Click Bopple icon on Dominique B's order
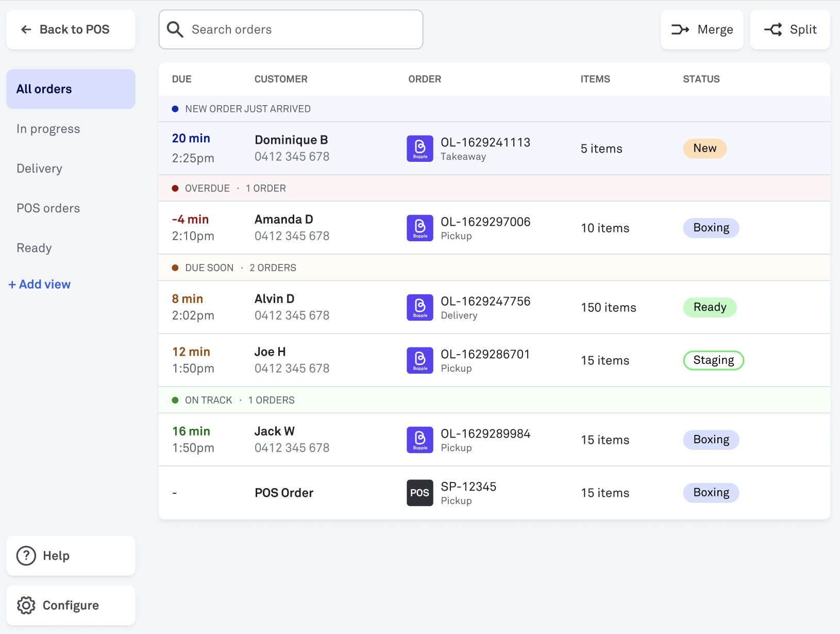 pos(420,148)
